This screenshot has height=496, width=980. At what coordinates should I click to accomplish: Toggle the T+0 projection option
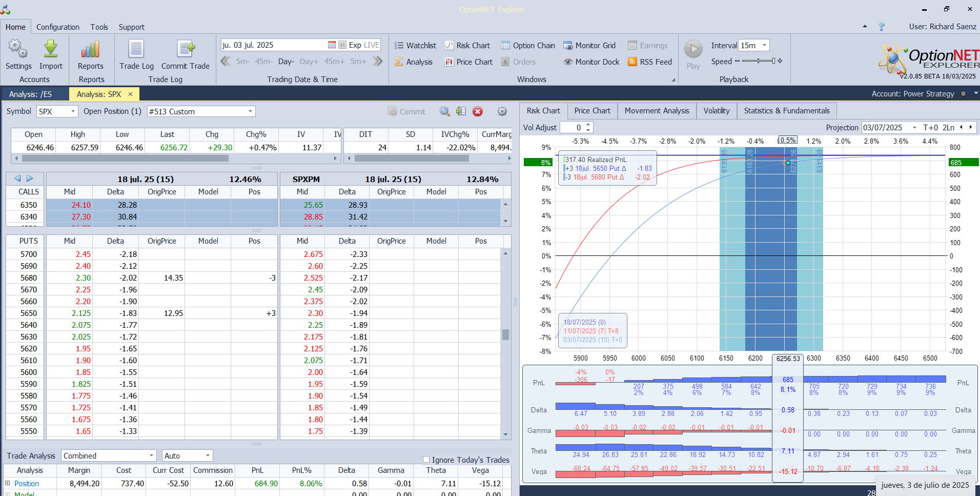click(x=930, y=127)
